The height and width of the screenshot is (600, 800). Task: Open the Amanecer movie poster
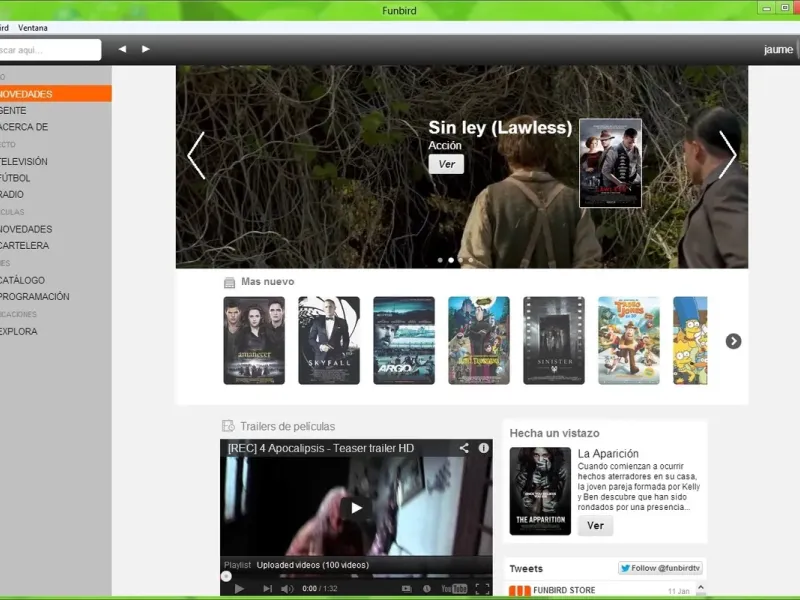pyautogui.click(x=254, y=340)
